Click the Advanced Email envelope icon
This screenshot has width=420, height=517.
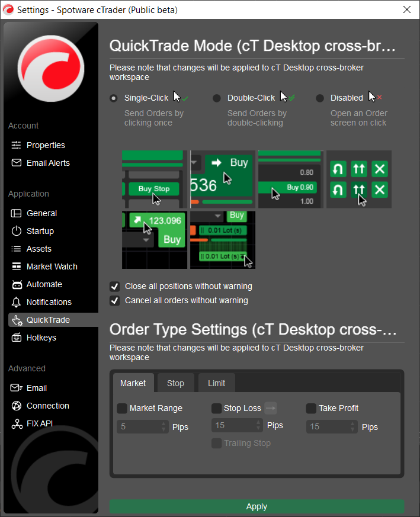point(17,388)
